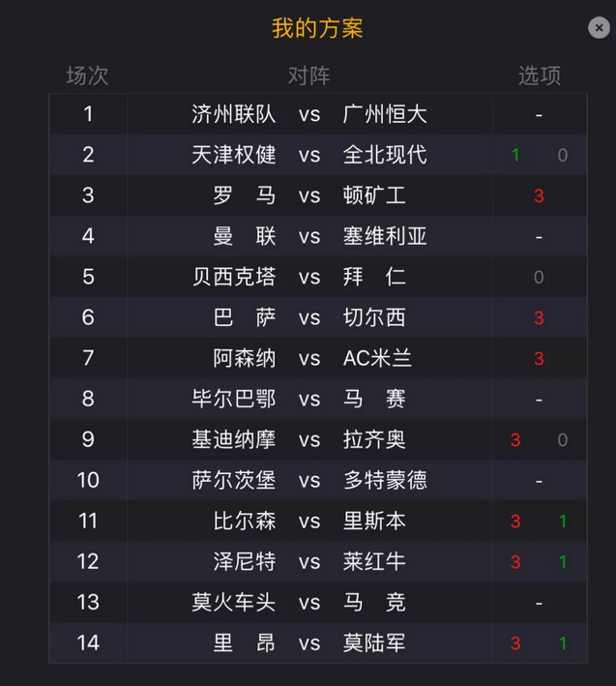
Task: Select row 1 济州联队 vs 广州恒大
Action: tap(318, 114)
